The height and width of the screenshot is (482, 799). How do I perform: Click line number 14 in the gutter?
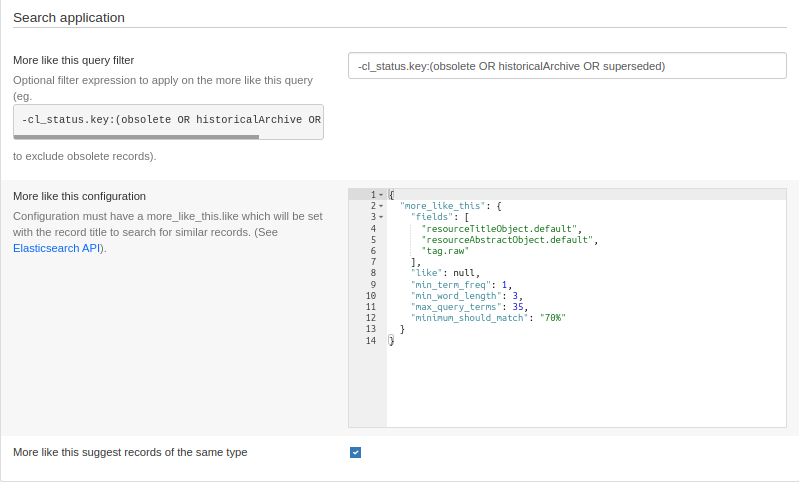tap(371, 341)
